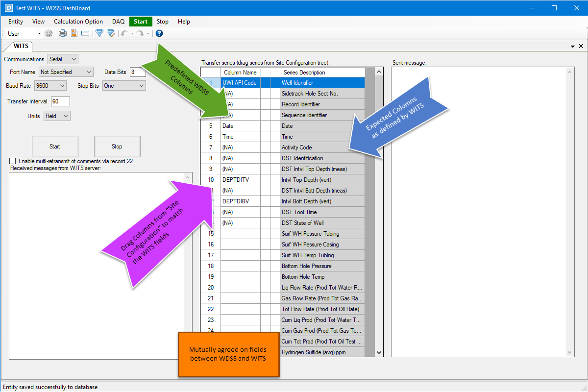The image size is (588, 392).
Task: Click the edit filter funnel-with-pencil icon
Action: tap(111, 33)
